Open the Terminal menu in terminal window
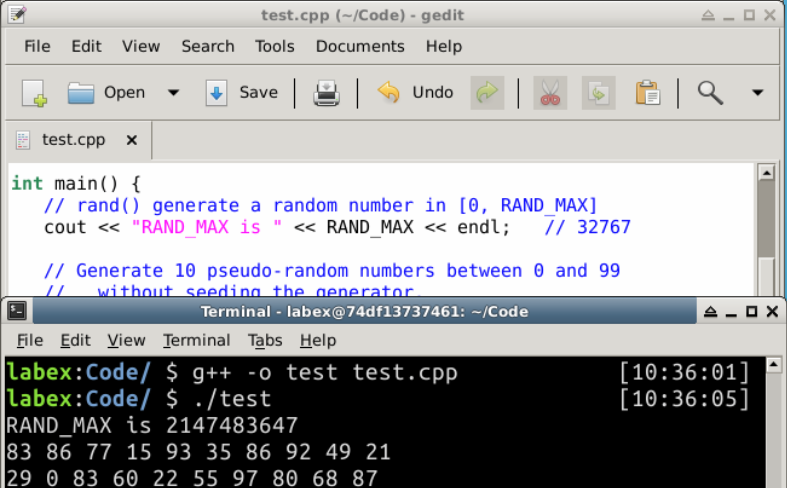Screen dimensions: 787x488 tap(196, 340)
